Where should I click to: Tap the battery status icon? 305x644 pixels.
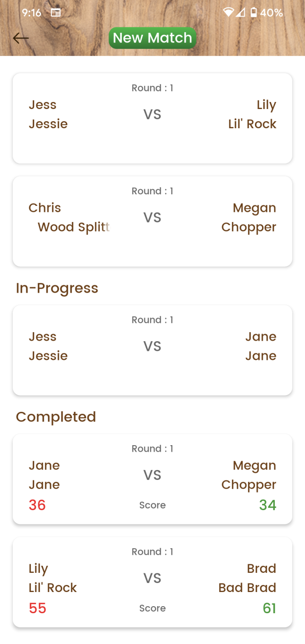tap(253, 13)
